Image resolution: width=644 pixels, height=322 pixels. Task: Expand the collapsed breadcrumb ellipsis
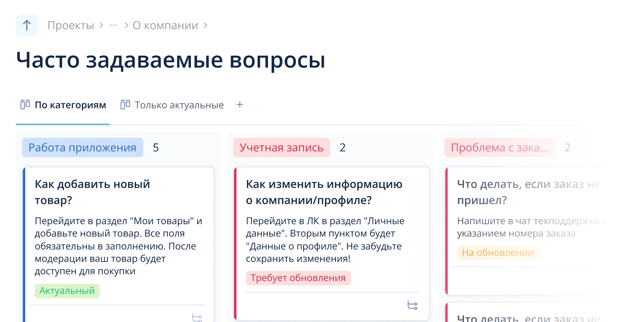point(113,25)
